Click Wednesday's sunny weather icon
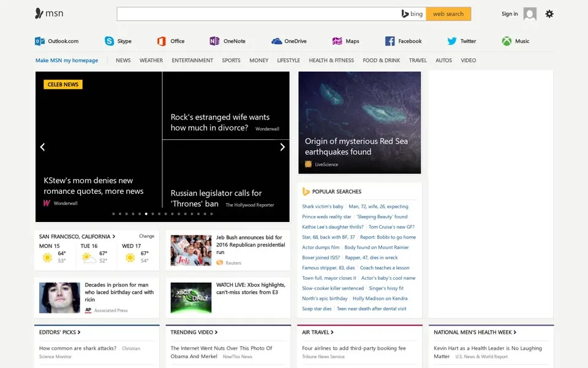Viewport: 588px width, 368px height. 130,258
